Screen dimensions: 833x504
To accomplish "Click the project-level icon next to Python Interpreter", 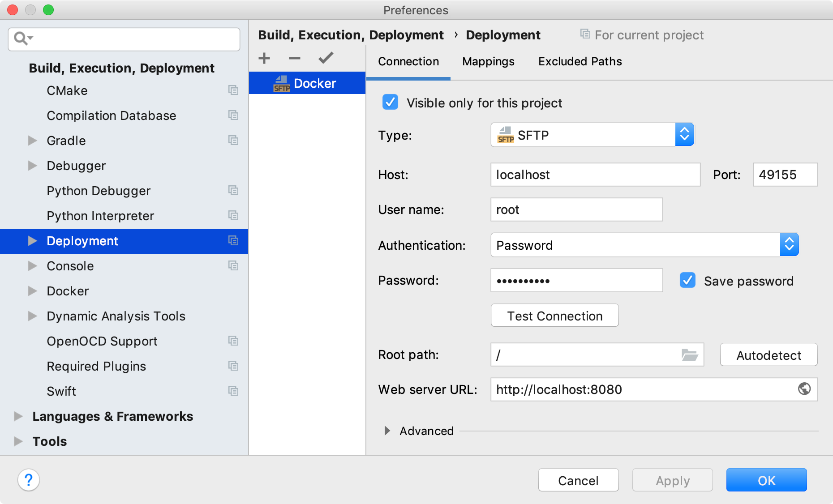I will [233, 216].
